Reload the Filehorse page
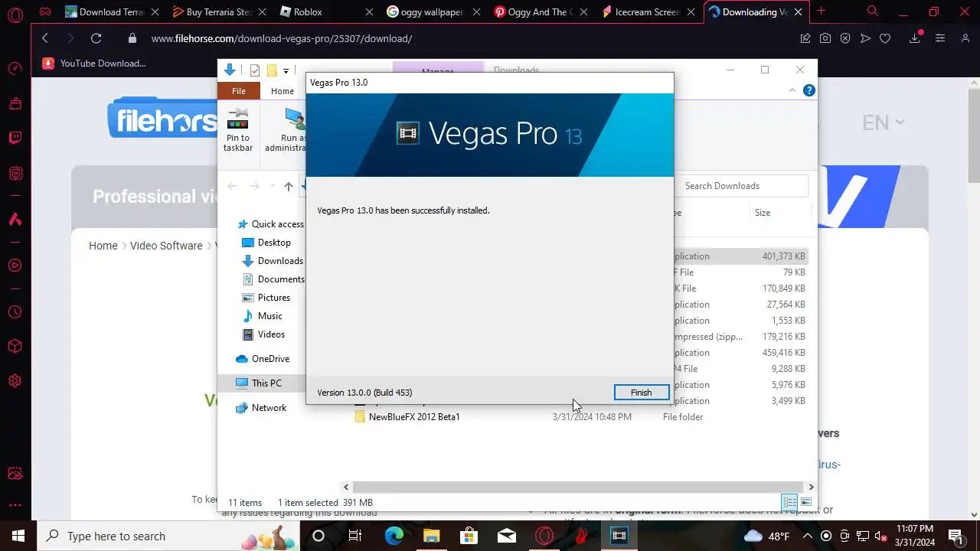Image resolution: width=980 pixels, height=551 pixels. [x=96, y=38]
